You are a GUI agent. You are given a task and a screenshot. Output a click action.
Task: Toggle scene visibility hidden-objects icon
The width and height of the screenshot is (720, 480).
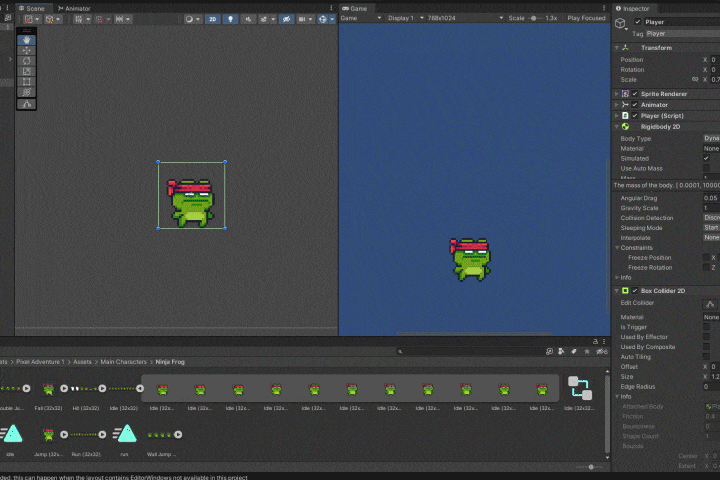point(286,19)
